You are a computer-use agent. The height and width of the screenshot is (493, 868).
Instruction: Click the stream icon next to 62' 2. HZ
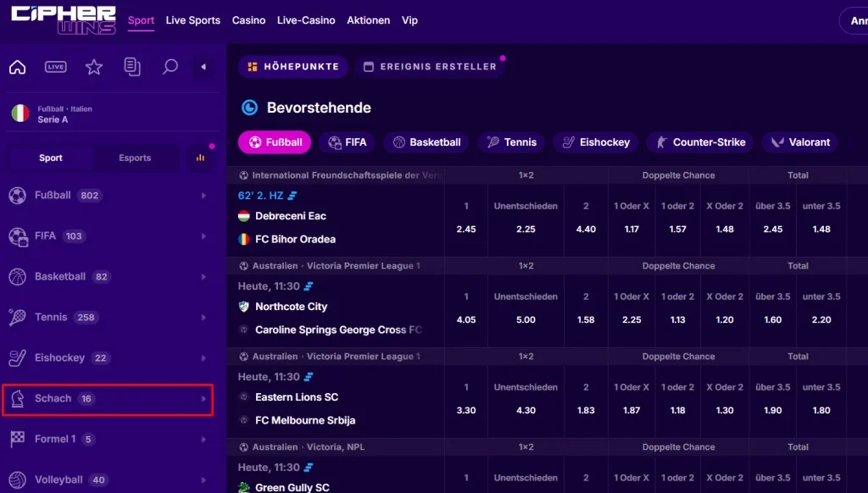pyautogui.click(x=292, y=196)
